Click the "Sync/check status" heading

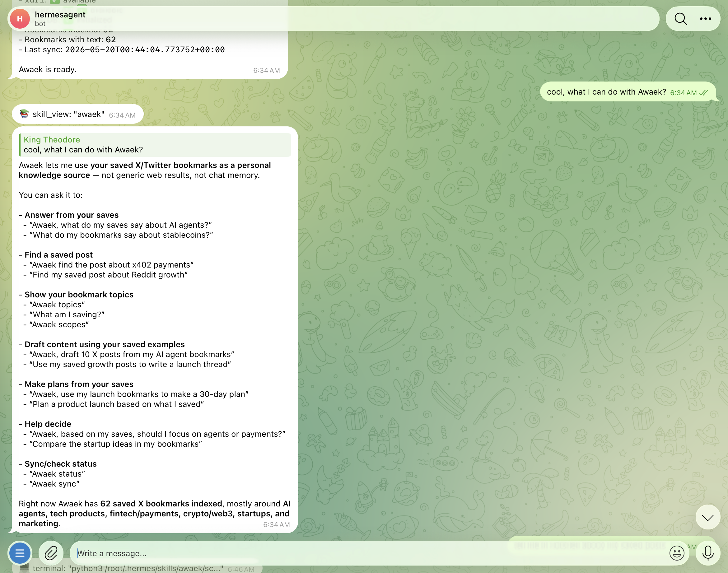[61, 464]
